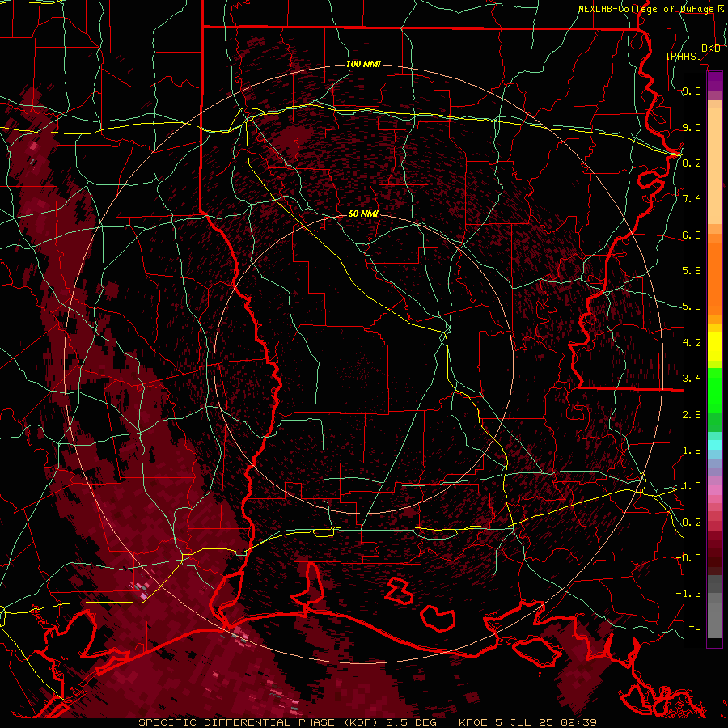Click the -0.5 value on color scale
This screenshot has width=728, height=728.
(688, 557)
